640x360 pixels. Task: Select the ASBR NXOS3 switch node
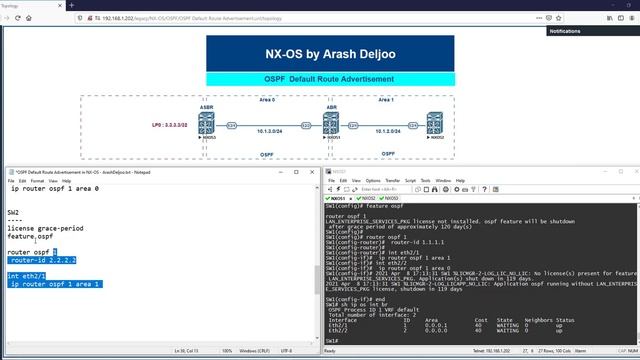coord(207,123)
